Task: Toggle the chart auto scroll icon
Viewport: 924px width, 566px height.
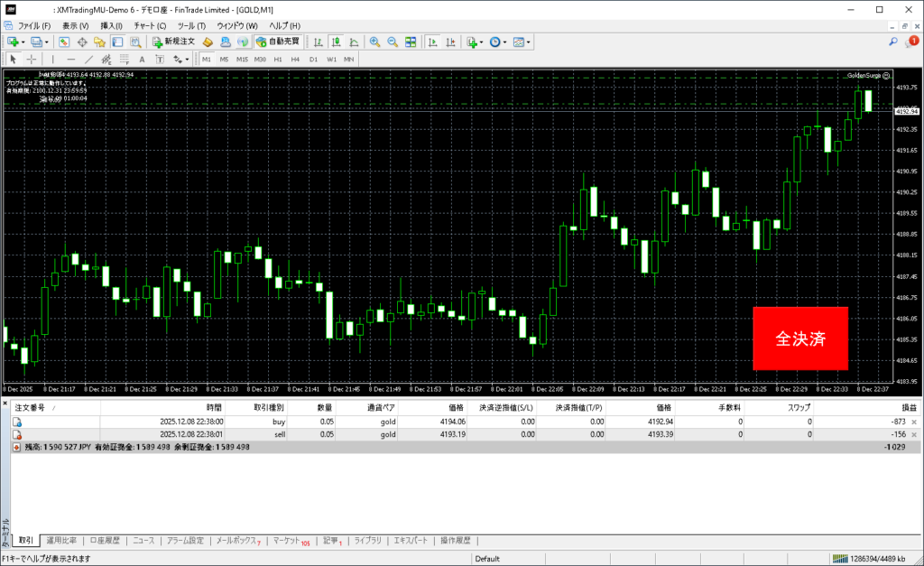Action: click(433, 42)
